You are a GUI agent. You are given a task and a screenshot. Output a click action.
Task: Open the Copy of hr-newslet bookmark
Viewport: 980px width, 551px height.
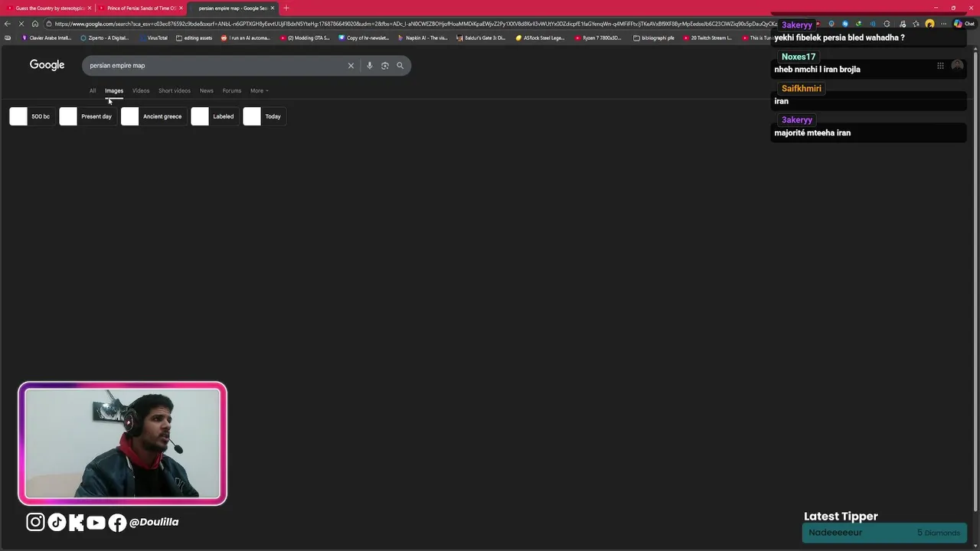point(364,37)
